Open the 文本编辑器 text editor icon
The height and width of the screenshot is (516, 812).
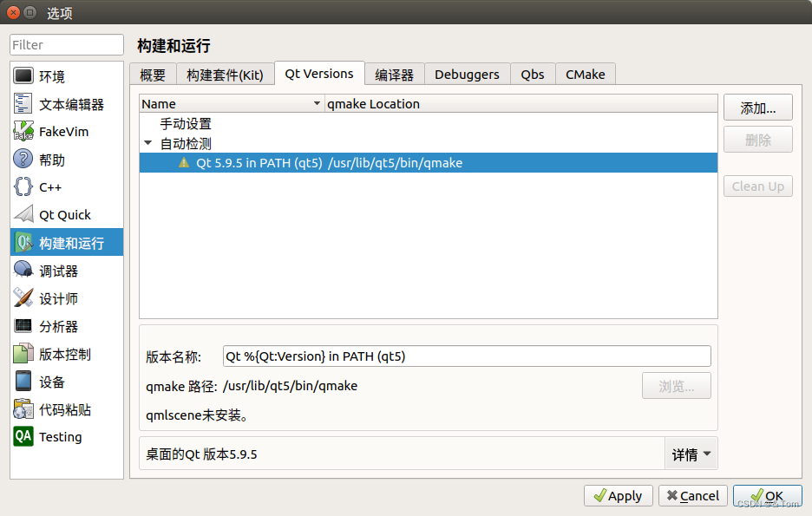pos(23,103)
